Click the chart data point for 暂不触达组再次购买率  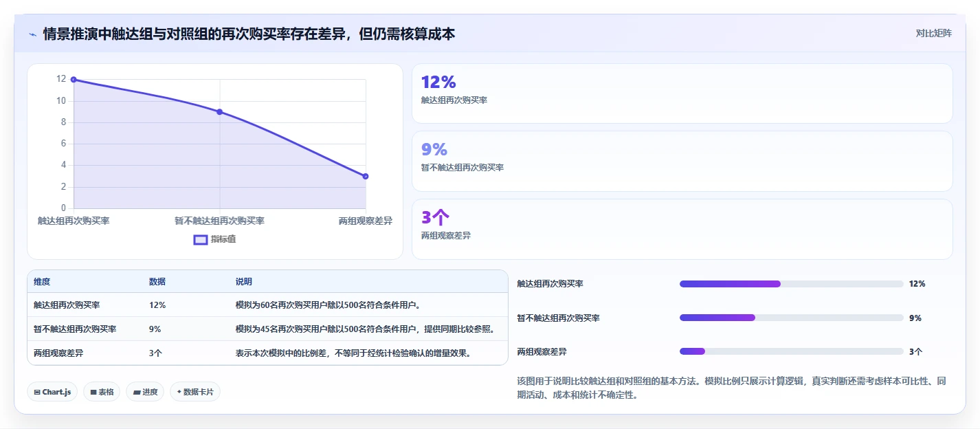tap(219, 111)
